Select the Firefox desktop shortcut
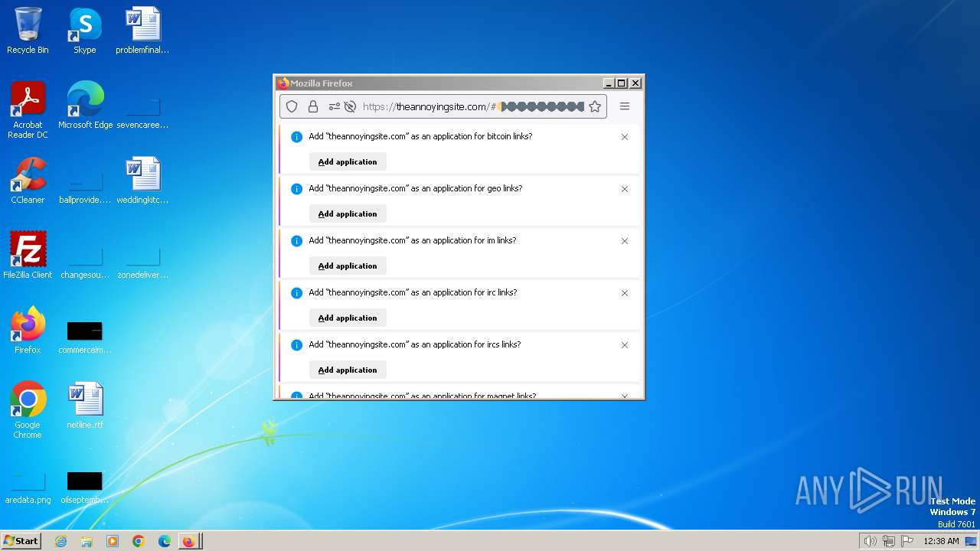Image resolution: width=980 pixels, height=551 pixels. click(28, 331)
